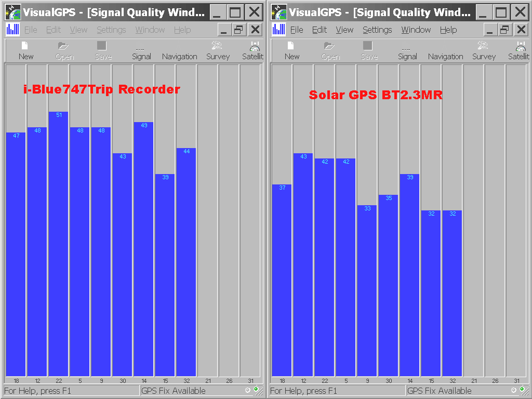Click satellite 9 bar reading 33 in right window
Image resolution: width=532 pixels, height=399 pixels.
tap(367, 290)
